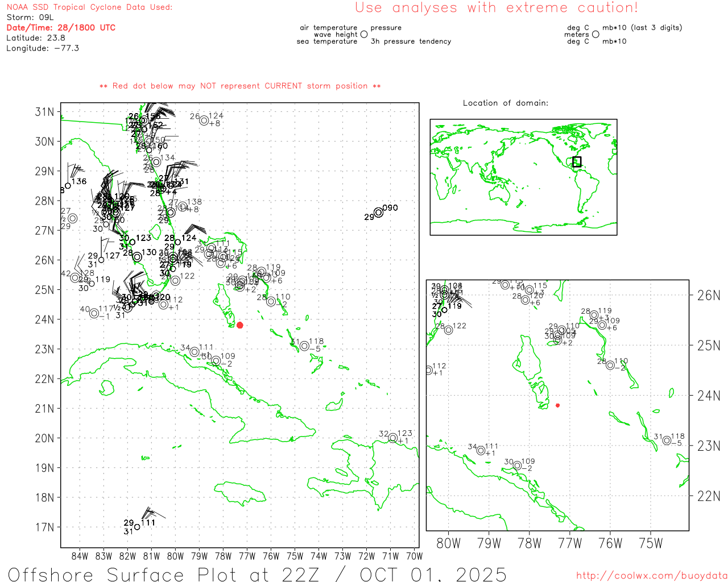Click the 77W label on main map axis
This screenshot has width=728, height=582.
point(247,556)
